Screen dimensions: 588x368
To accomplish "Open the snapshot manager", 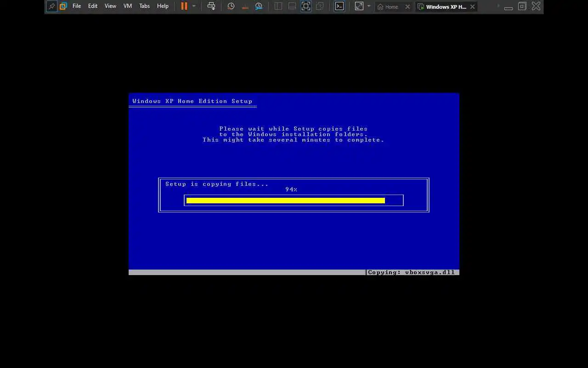I will click(x=259, y=6).
